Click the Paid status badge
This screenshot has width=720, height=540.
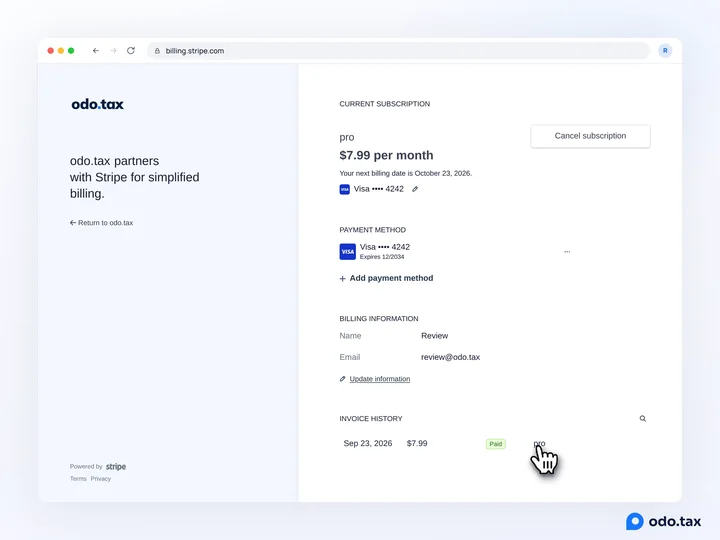click(496, 444)
